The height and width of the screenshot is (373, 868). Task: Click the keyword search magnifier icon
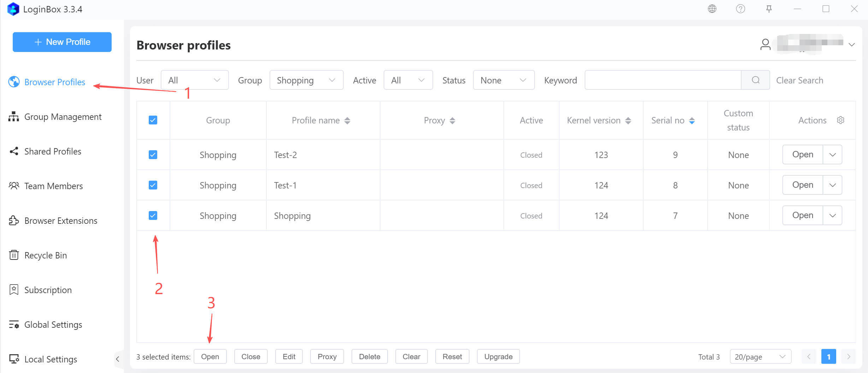click(x=755, y=80)
